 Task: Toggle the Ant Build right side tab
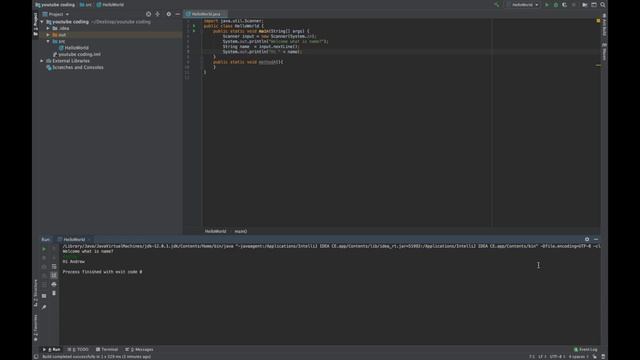[x=604, y=24]
